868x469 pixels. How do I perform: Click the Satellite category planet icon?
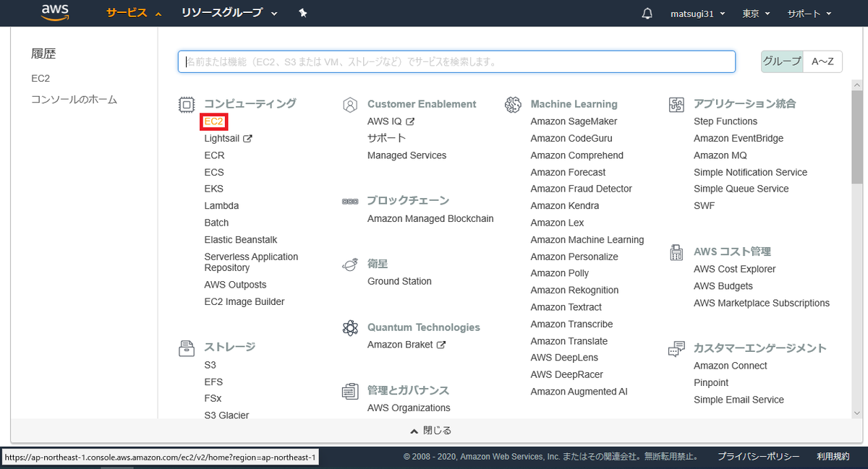[350, 264]
